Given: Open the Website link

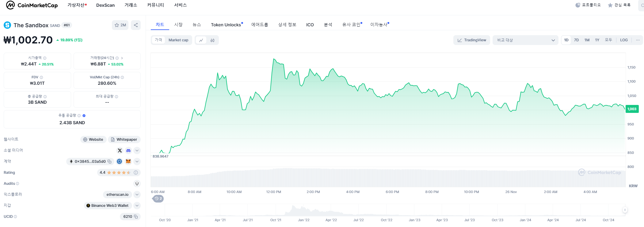Looking at the screenshot, I should [93, 140].
